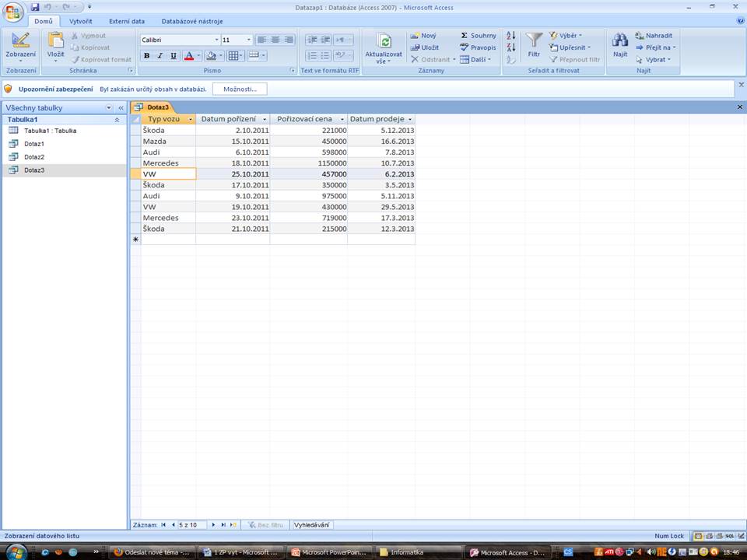Click the Filtr funnel icon
This screenshot has height=560, width=747.
pyautogui.click(x=534, y=40)
